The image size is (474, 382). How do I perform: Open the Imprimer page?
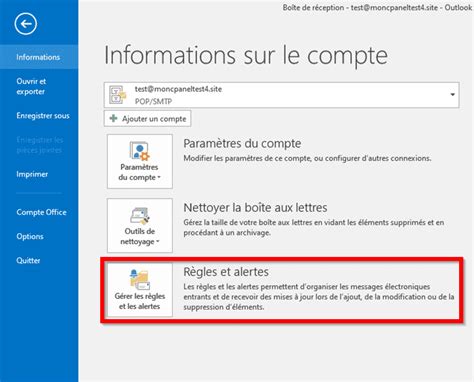(32, 174)
